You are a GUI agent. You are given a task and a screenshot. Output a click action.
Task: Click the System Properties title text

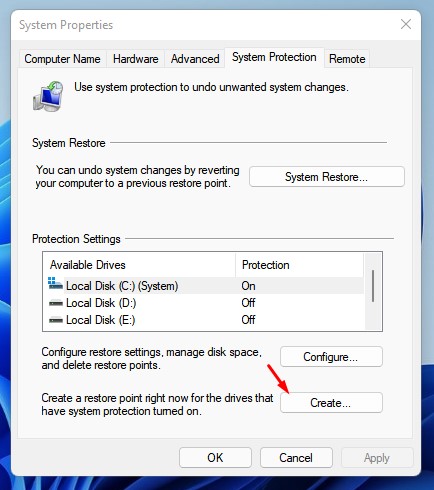tap(66, 25)
